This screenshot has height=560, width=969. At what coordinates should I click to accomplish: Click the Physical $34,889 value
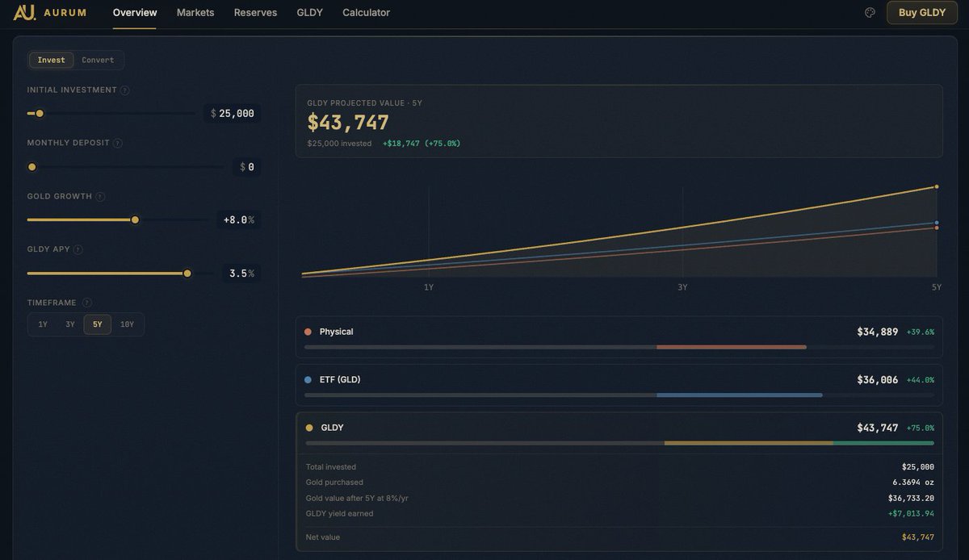pos(877,332)
